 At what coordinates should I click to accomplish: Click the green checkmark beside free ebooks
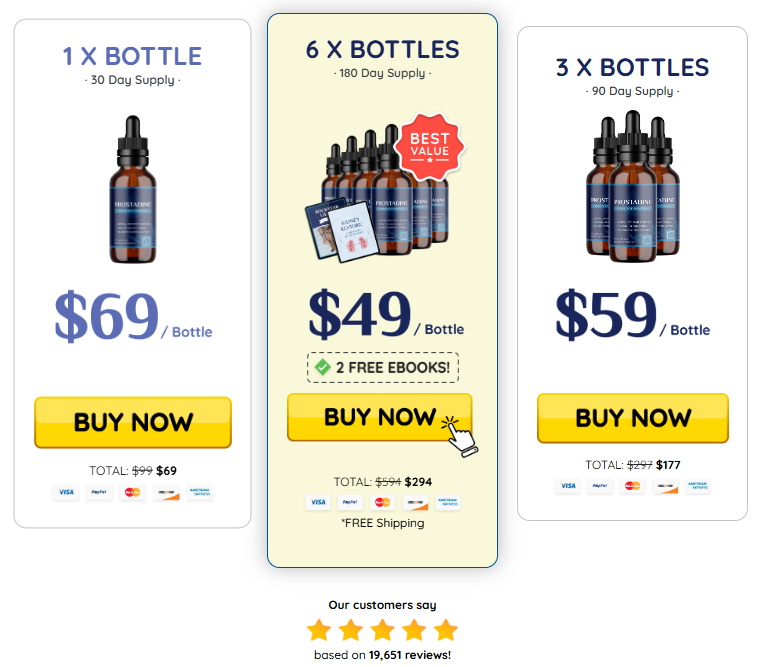tap(323, 367)
